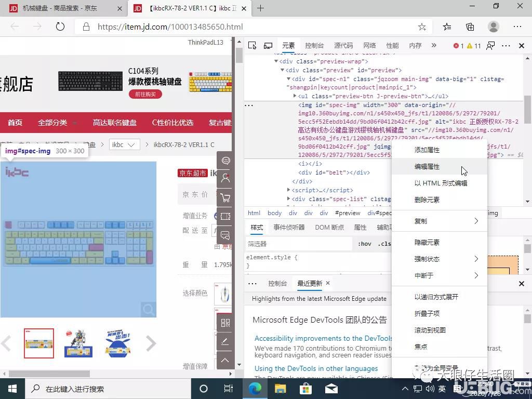
Task: Close the DevTools panel
Action: coord(522,46)
